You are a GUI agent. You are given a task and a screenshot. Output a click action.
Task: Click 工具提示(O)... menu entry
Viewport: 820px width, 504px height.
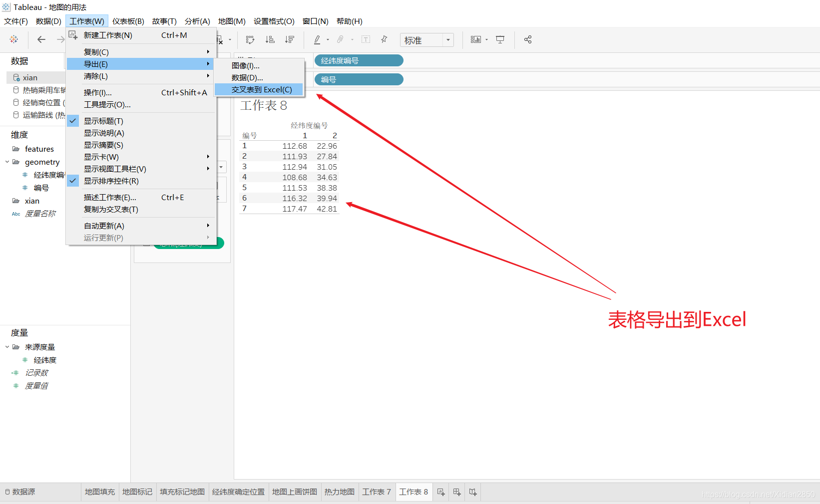click(x=141, y=104)
